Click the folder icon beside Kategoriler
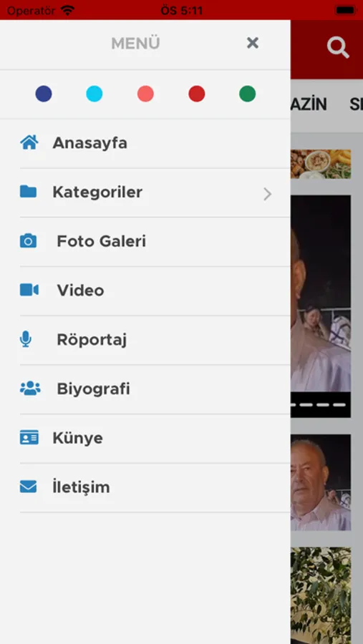The width and height of the screenshot is (363, 644). point(29,191)
